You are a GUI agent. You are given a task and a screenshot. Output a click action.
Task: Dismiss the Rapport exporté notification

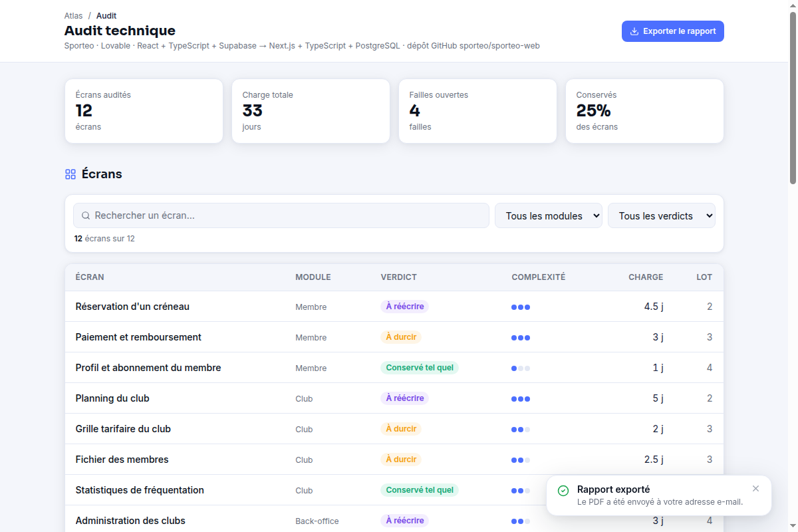(755, 489)
